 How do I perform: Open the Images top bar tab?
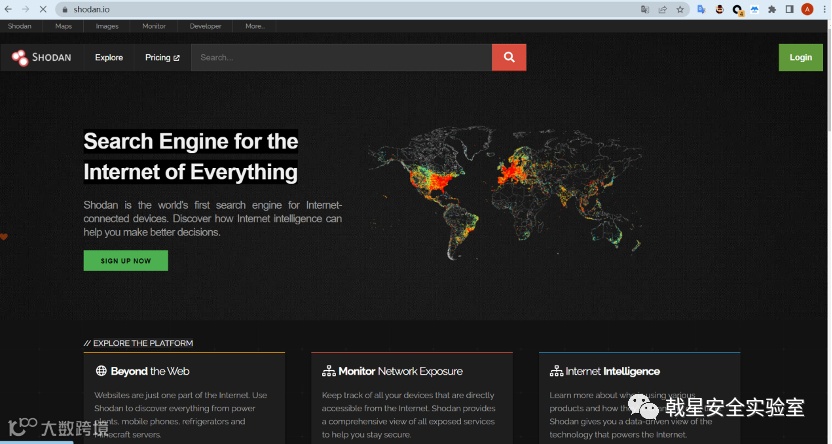tap(107, 26)
